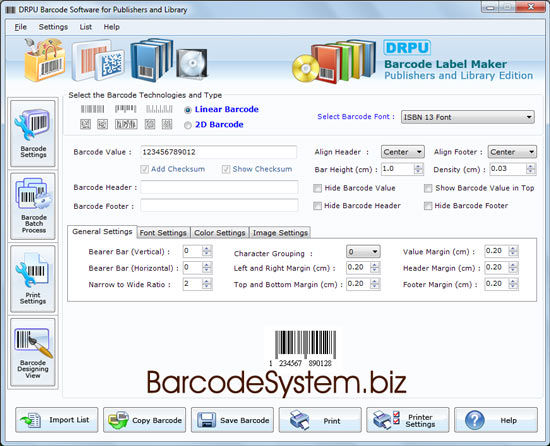Click the Save Barcode button
The height and width of the screenshot is (446, 550).
point(232,420)
